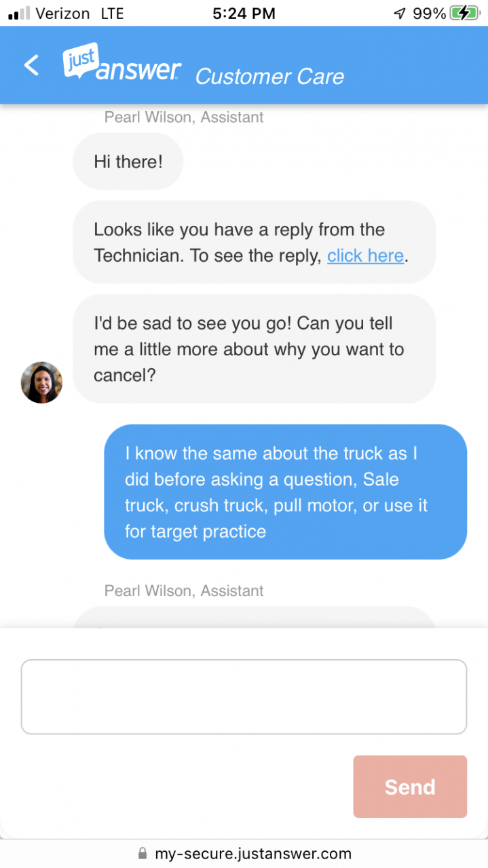Tap the upper 'Pearl Wilson, Assistant' label
This screenshot has height=868, width=488.
coord(184,117)
